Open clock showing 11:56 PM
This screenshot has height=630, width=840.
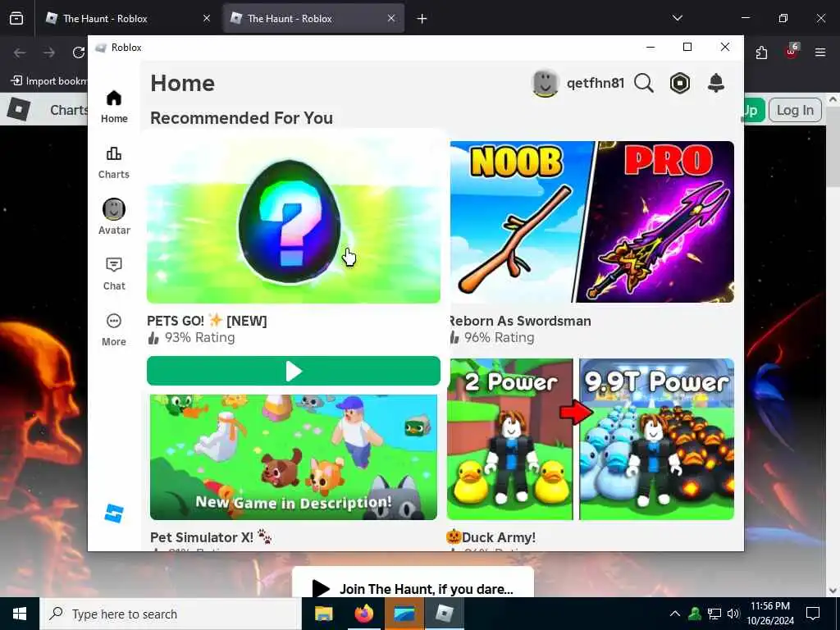pos(770,614)
